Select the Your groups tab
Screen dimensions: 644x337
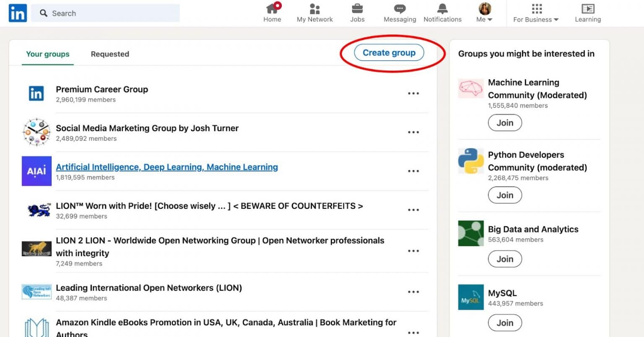tap(48, 54)
